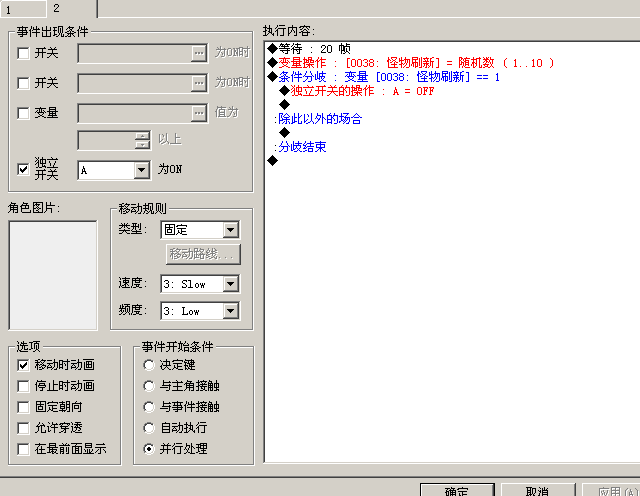Select the 等待 : 20 帧 command line
The height and width of the screenshot is (496, 640).
309,49
